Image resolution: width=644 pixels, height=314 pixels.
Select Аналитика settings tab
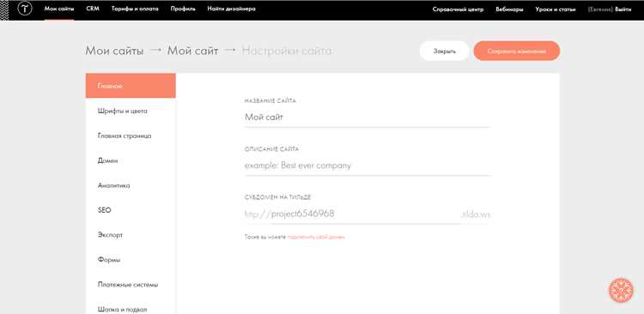(131, 185)
